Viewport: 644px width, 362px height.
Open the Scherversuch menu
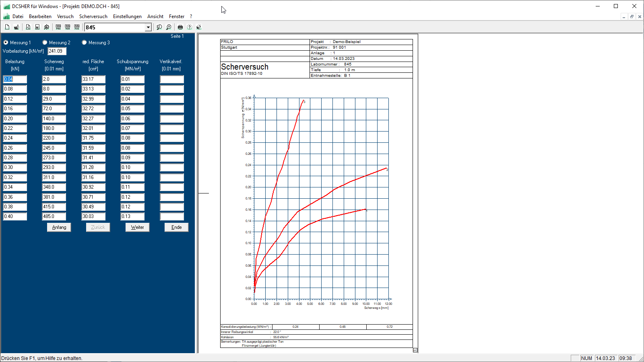point(93,16)
